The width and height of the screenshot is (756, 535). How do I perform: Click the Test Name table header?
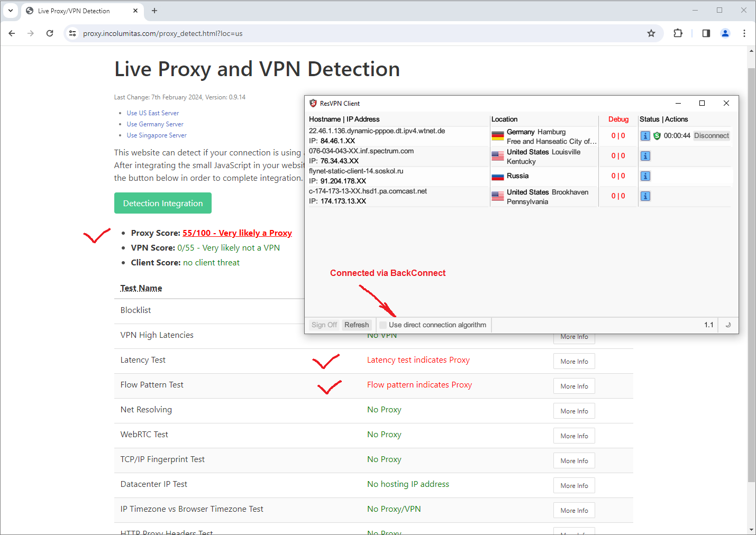[x=141, y=288]
